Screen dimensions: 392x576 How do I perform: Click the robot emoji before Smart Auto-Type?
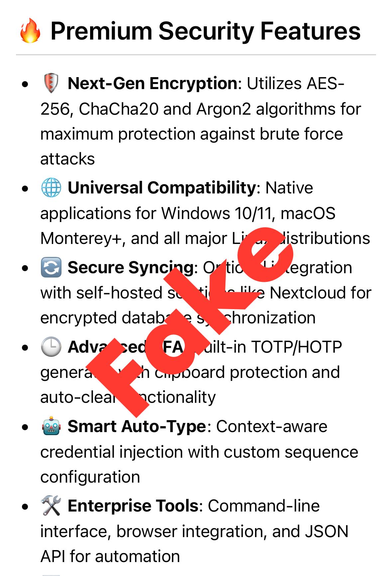(x=51, y=426)
